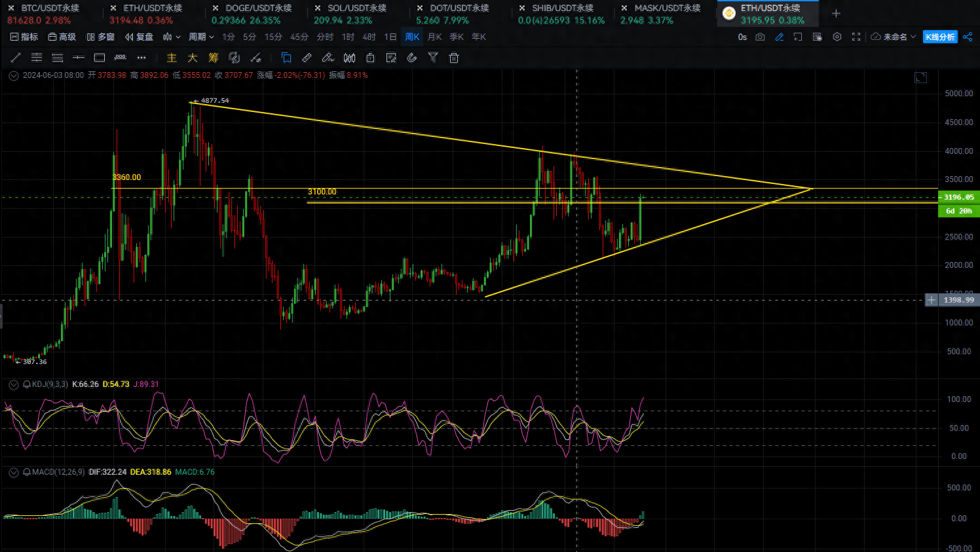The image size is (980, 552).
Task: Toggle the lock drawings icon
Action: [x=370, y=58]
